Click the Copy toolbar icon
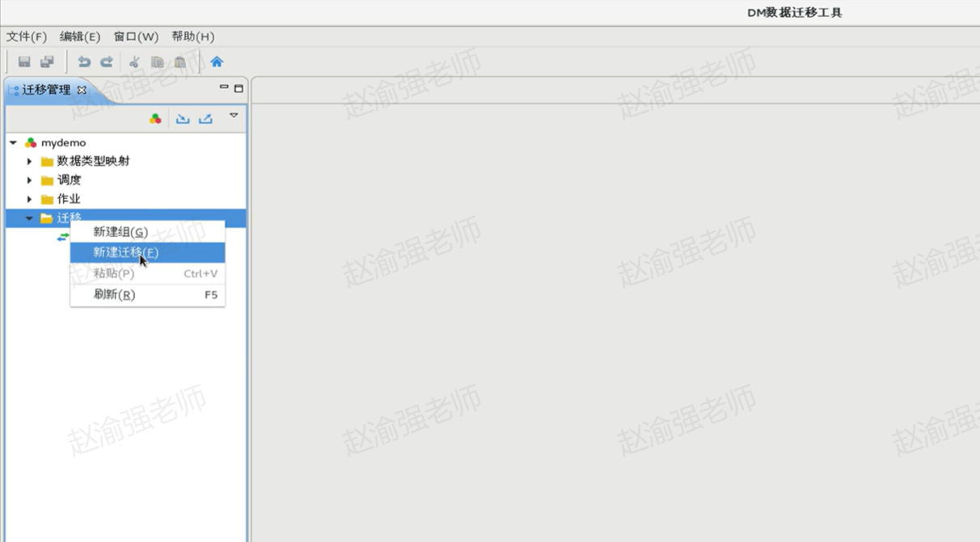 (158, 61)
